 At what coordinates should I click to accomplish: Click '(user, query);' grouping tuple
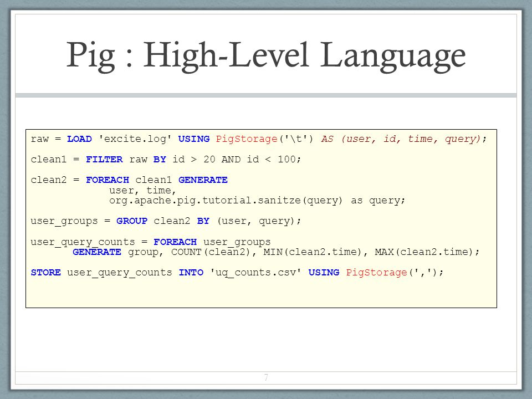point(259,221)
